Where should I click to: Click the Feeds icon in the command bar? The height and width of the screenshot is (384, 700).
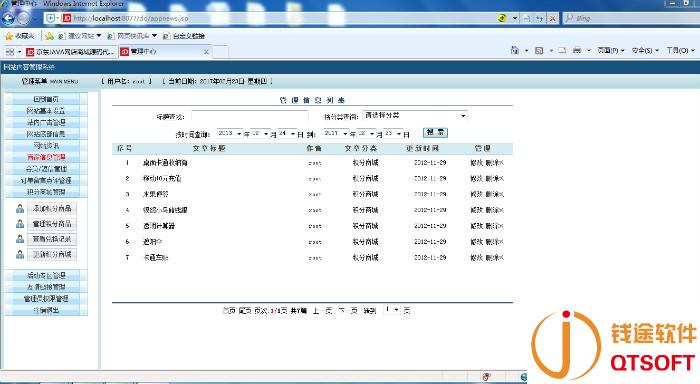pyautogui.click(x=539, y=50)
